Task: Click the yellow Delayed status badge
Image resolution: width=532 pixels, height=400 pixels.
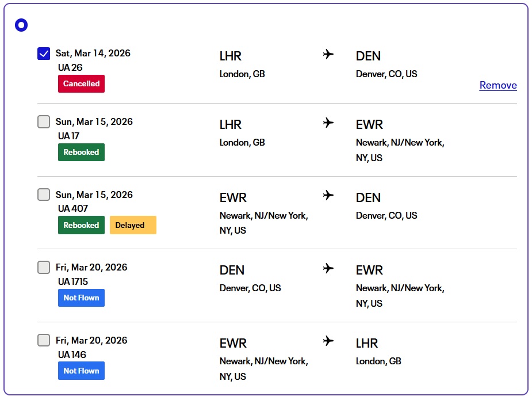Action: coord(133,225)
